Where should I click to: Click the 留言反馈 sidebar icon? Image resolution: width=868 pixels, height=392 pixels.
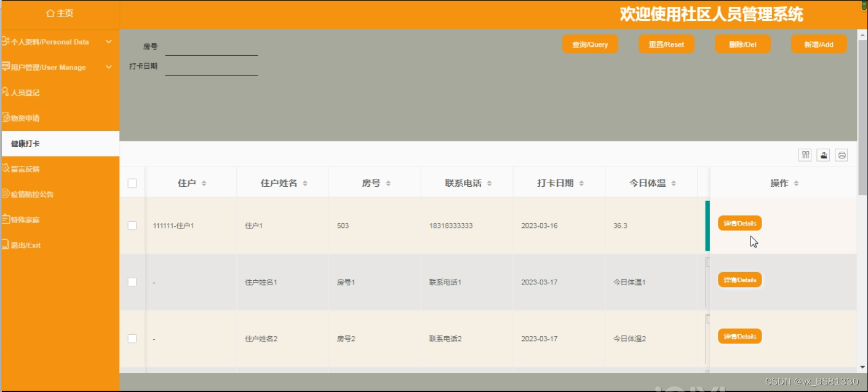(5, 168)
